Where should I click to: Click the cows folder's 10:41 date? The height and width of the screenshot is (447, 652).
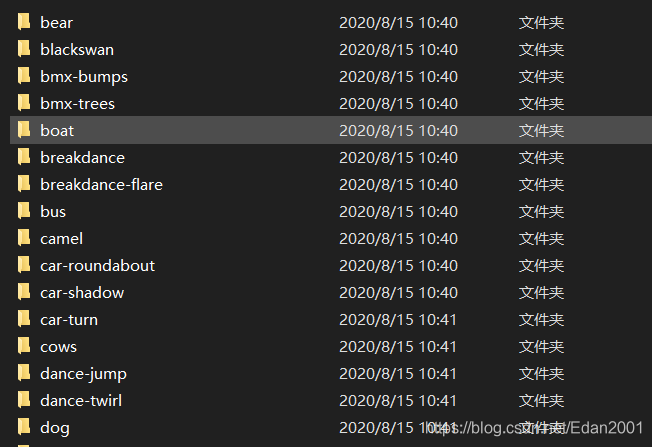398,346
